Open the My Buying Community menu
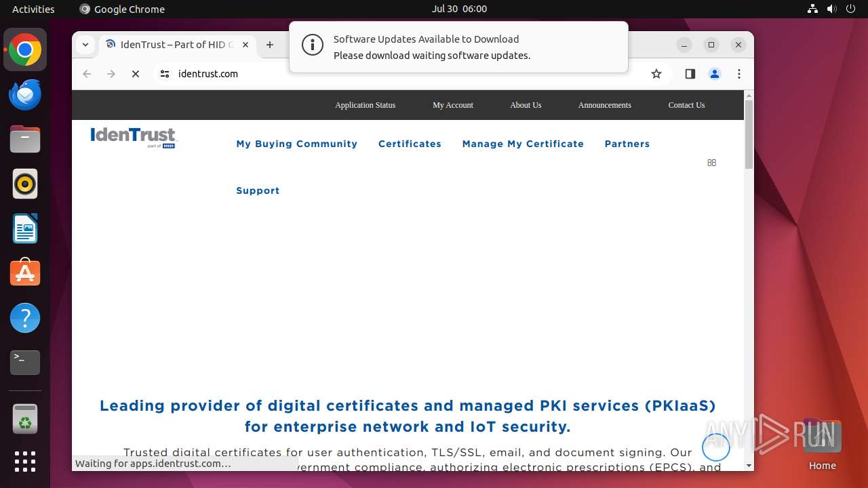Viewport: 868px width, 488px height. click(x=296, y=144)
